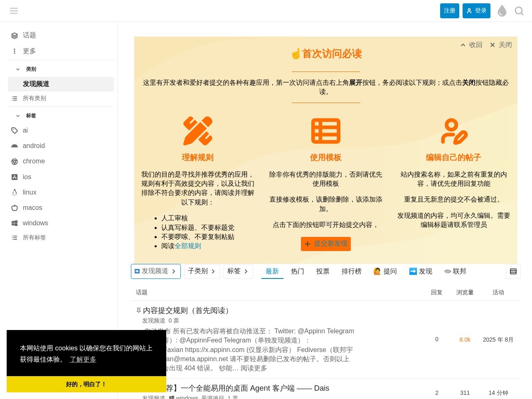The width and height of the screenshot is (532, 399).
Task: Open the hamburger navigation menu
Action: click(x=14, y=11)
